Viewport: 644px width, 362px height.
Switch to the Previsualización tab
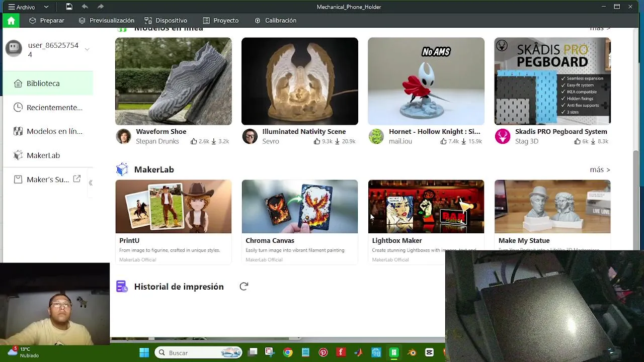106,21
